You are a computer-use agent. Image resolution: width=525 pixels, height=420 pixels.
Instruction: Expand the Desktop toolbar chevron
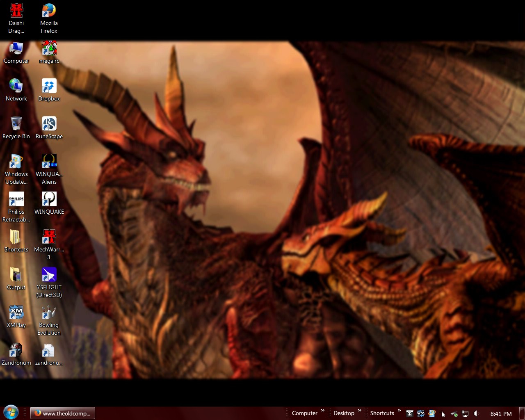360,411
